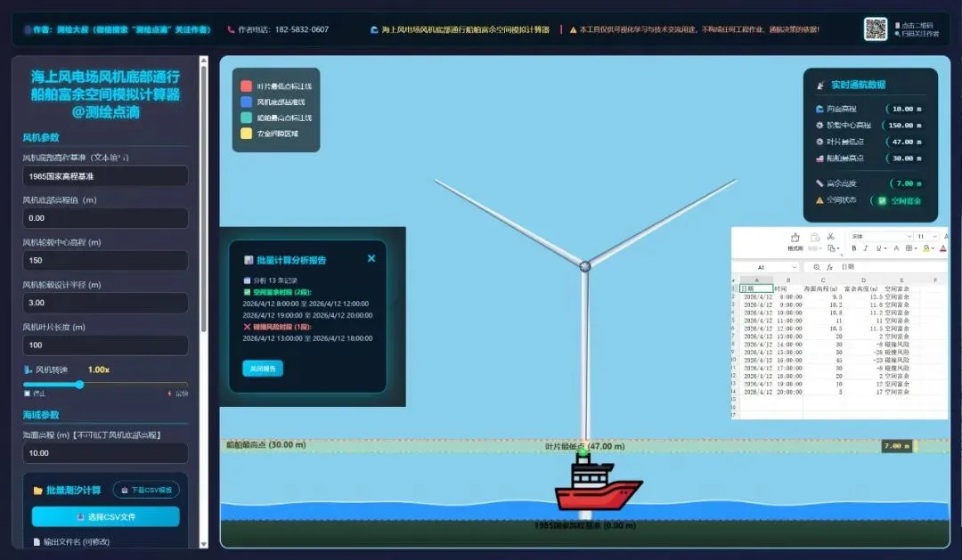The height and width of the screenshot is (560, 962).
Task: Click the ship icon beside ship highest point
Action: [x=819, y=158]
